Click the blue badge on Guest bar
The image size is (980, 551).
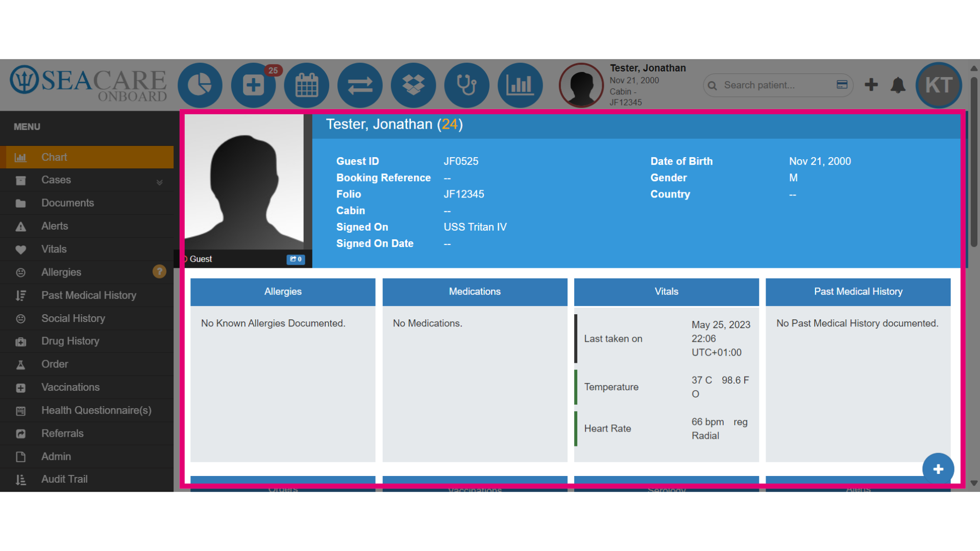click(x=296, y=259)
